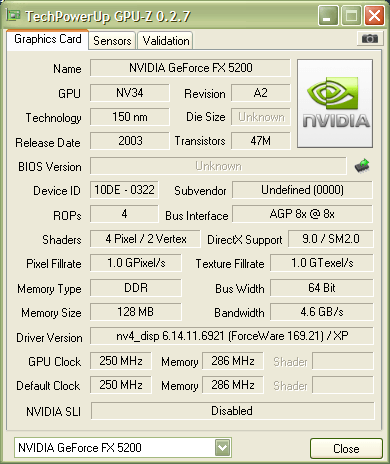Click the 'Bus Interface' label

[197, 216]
